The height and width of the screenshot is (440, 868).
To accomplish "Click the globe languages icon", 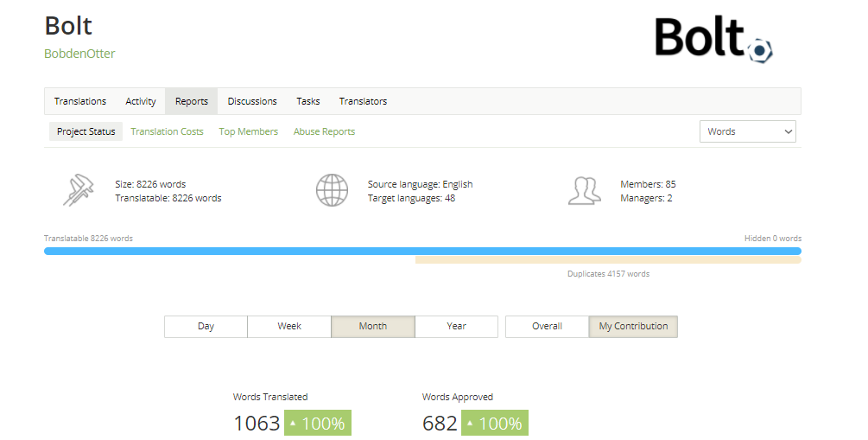I will [333, 190].
